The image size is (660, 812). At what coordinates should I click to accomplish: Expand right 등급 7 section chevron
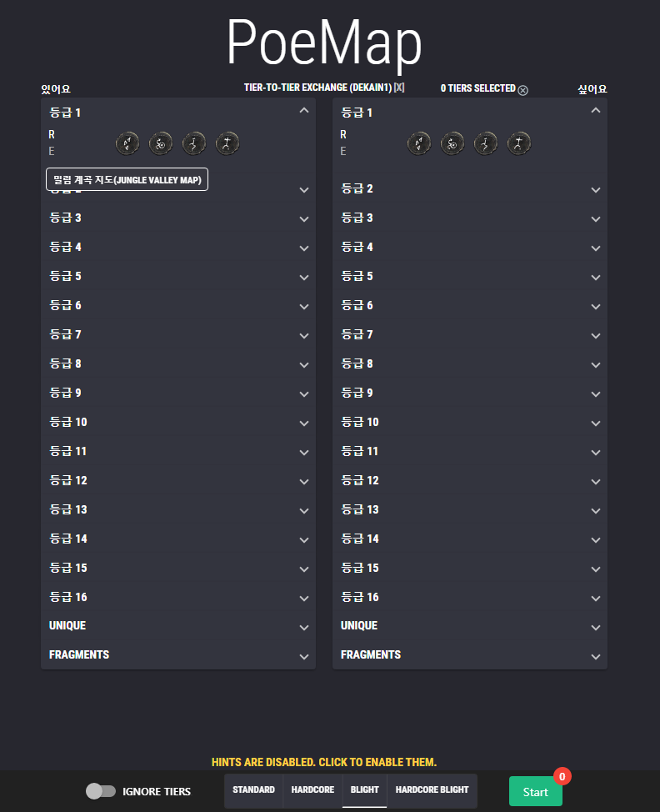click(x=596, y=336)
